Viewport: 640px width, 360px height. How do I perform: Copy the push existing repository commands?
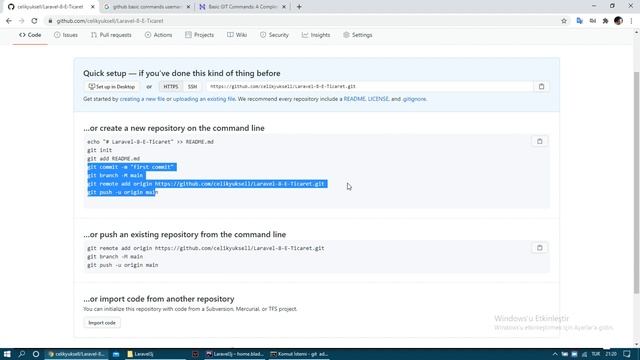pos(540,248)
